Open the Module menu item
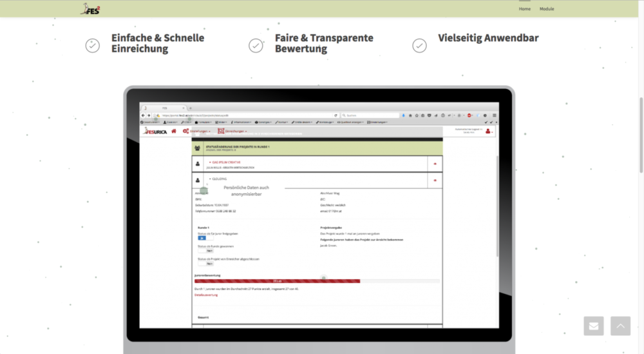The image size is (644, 354). (547, 9)
